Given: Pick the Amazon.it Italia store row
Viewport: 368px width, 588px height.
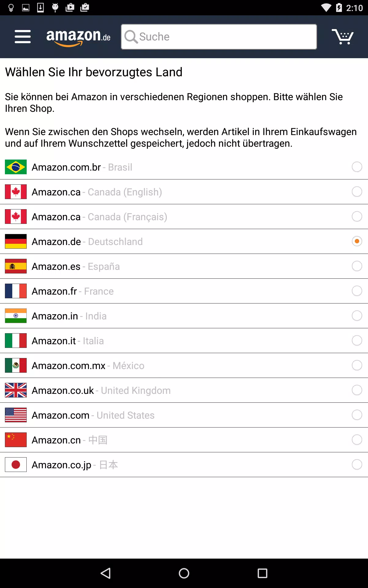Looking at the screenshot, I should pos(184,341).
